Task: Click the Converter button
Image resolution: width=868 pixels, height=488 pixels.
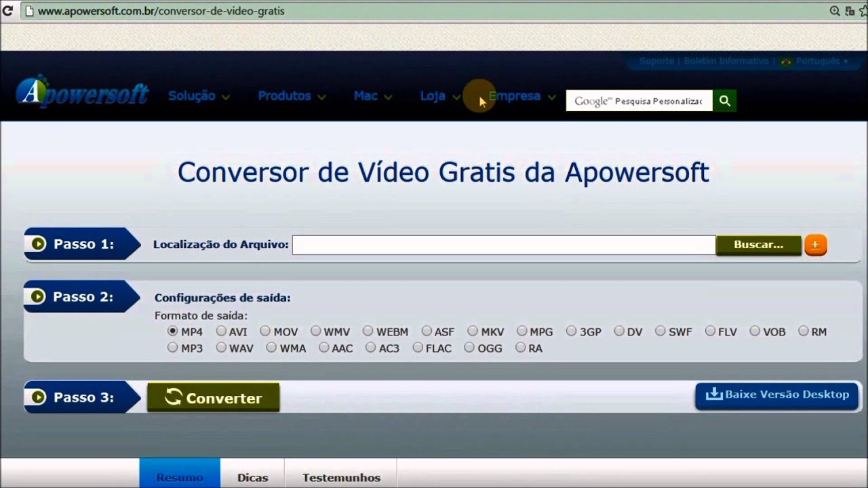Action: click(x=214, y=398)
